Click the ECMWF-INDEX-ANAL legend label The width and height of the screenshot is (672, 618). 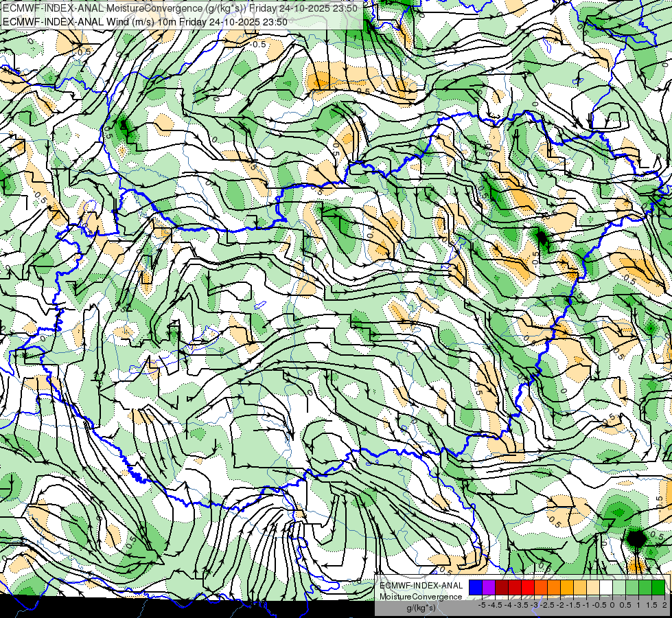pyautogui.click(x=421, y=586)
